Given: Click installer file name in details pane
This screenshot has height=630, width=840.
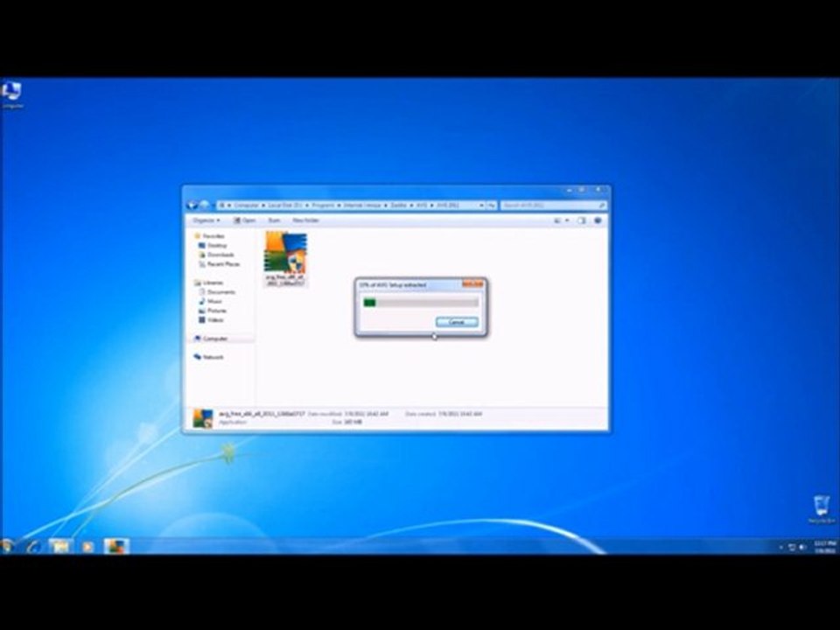Looking at the screenshot, I should 262,414.
